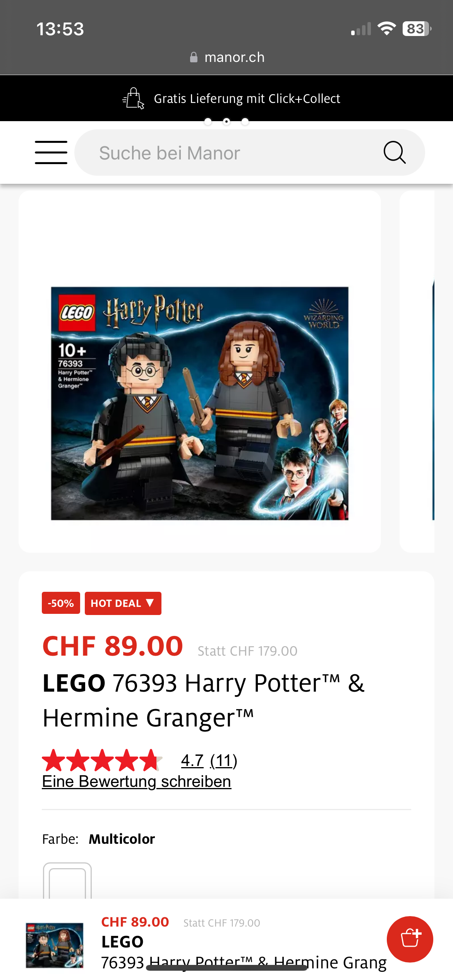Tap the shopping bag Click+Collect icon
453x980 pixels.
pos(134,98)
